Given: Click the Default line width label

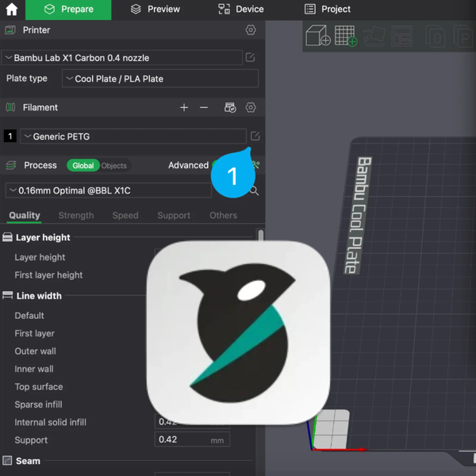Looking at the screenshot, I should pos(29,316).
